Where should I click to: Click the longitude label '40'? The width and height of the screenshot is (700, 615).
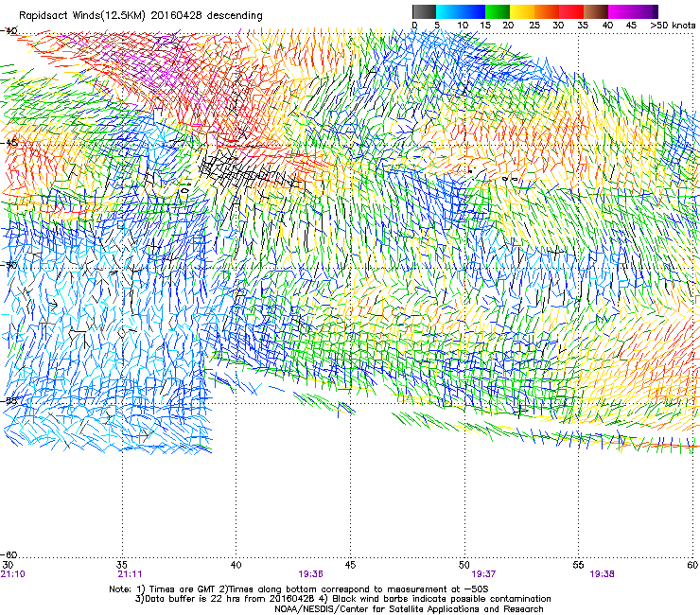click(236, 565)
